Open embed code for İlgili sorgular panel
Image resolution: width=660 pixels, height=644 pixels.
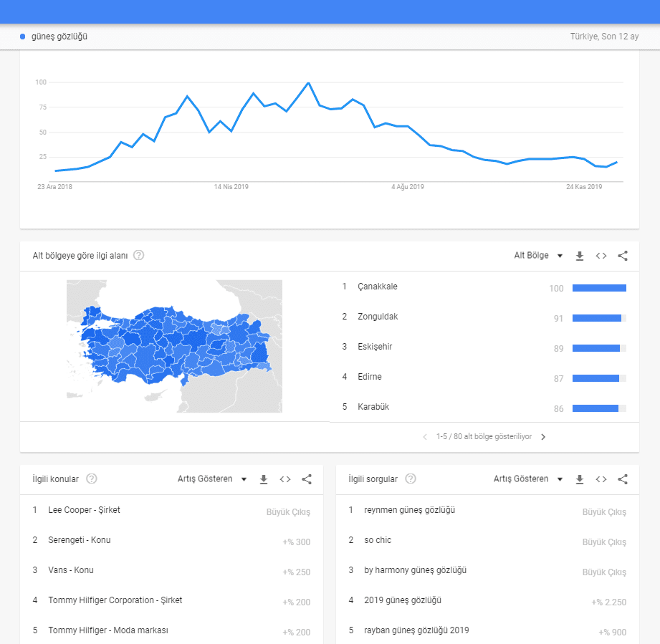601,479
